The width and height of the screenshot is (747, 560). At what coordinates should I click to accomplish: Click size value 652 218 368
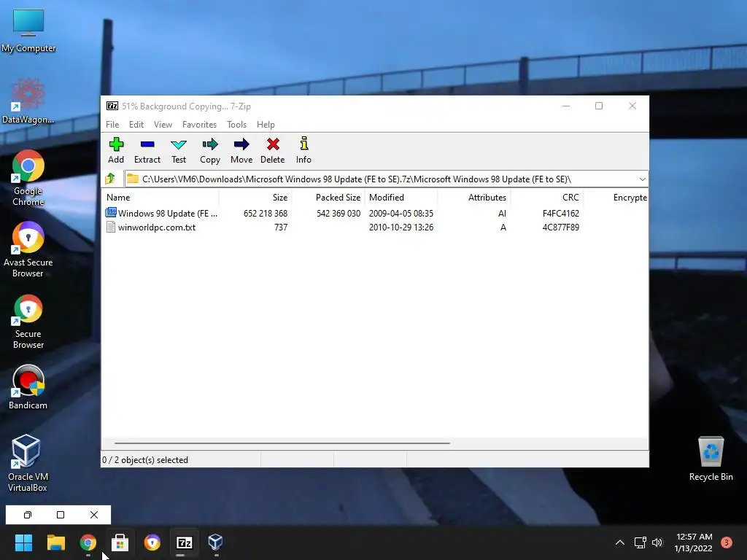[x=266, y=214]
